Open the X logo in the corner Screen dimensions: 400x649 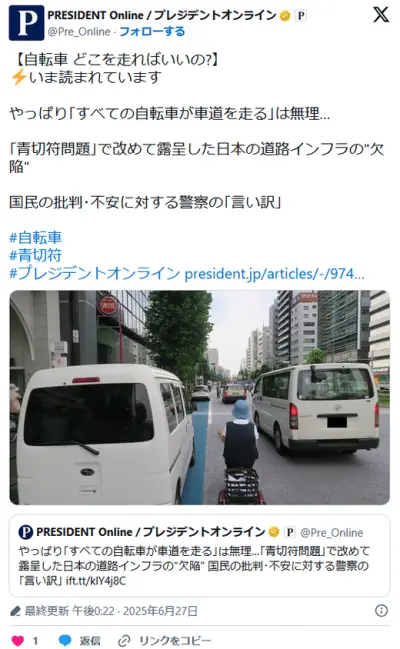[381, 14]
